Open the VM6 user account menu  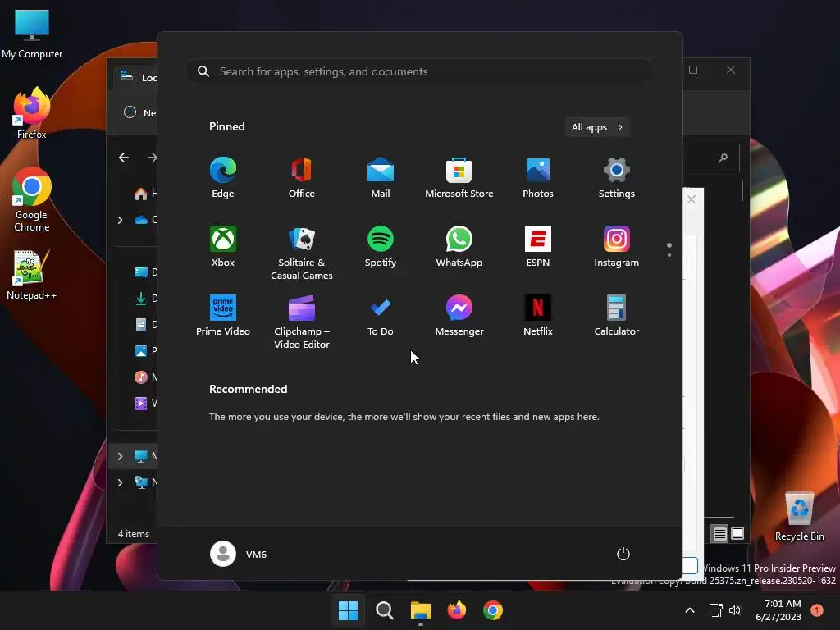[239, 554]
